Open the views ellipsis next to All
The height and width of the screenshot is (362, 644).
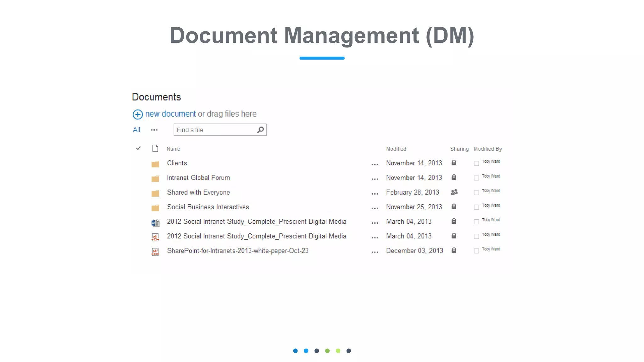(x=154, y=130)
